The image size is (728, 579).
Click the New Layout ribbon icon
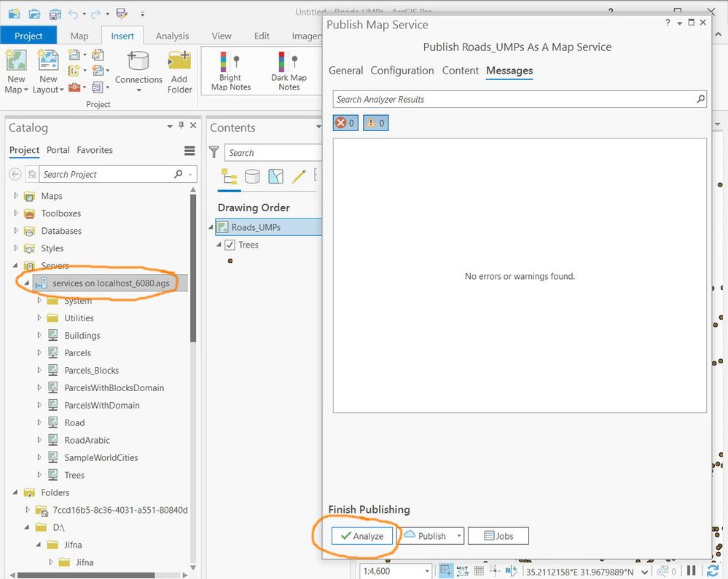(x=48, y=60)
